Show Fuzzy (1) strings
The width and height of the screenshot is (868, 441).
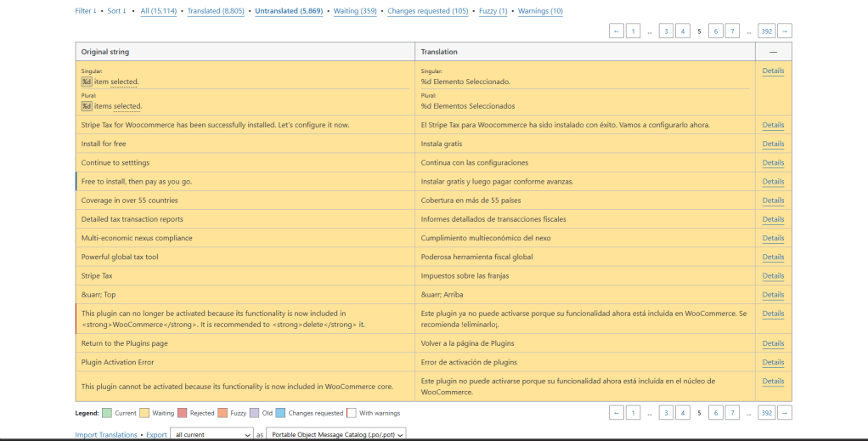click(x=493, y=10)
